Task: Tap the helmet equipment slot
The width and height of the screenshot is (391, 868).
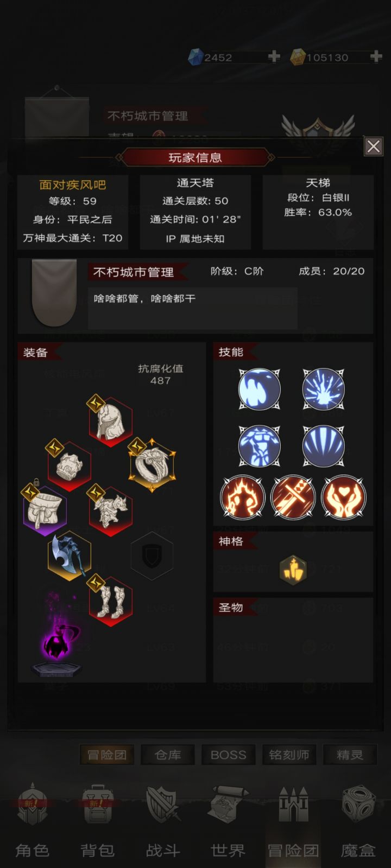Action: tap(111, 422)
